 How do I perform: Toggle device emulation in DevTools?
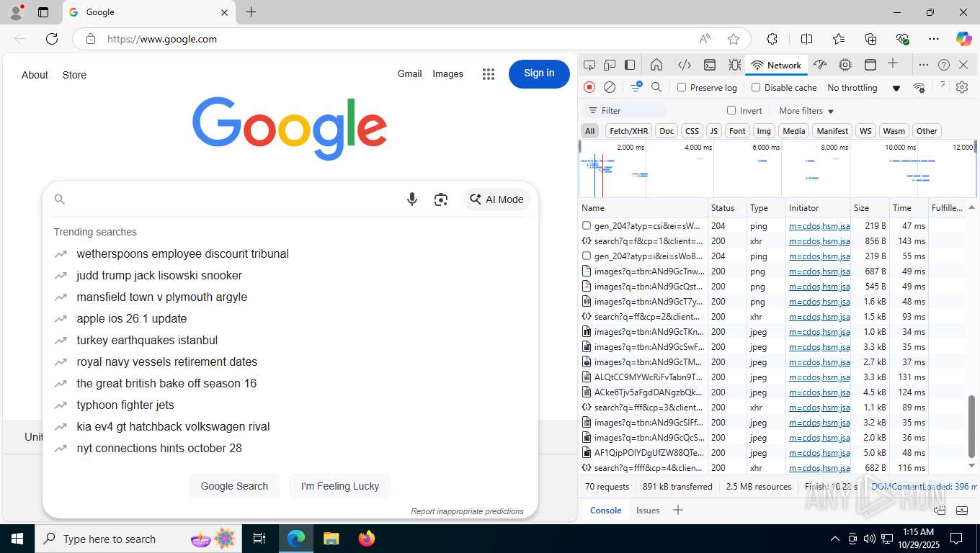tap(610, 65)
